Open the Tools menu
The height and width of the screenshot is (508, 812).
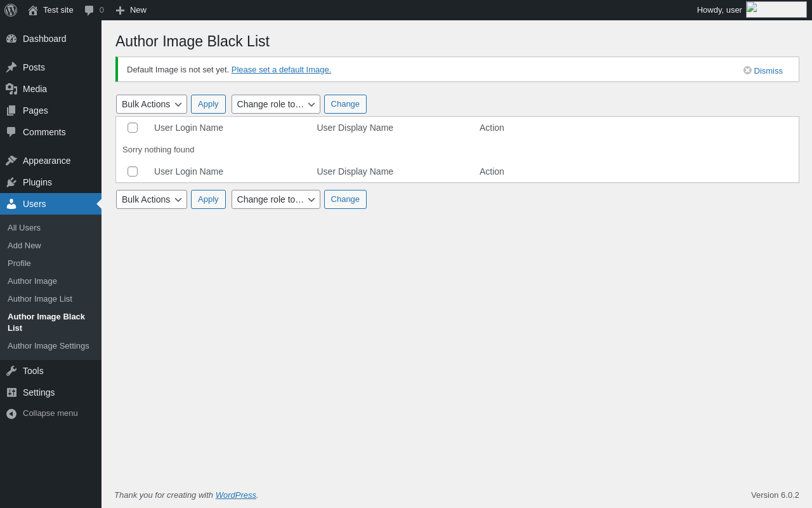[51, 371]
